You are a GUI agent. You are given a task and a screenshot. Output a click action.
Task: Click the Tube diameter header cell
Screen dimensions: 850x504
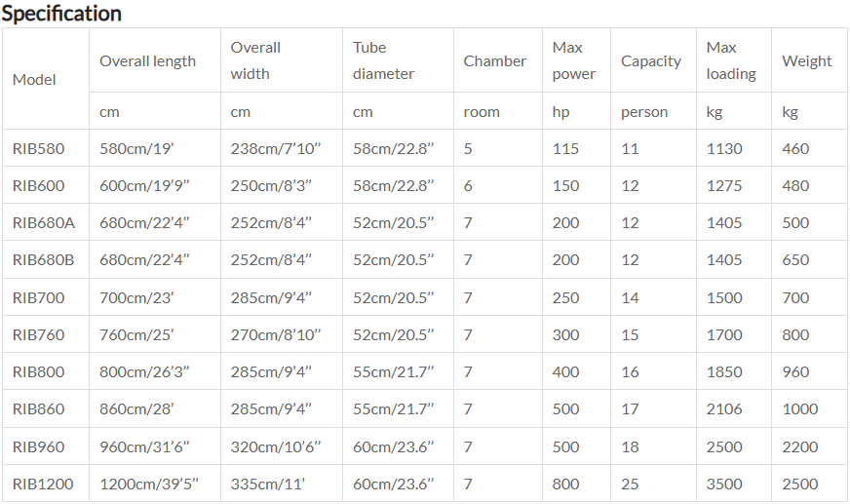pyautogui.click(x=398, y=60)
